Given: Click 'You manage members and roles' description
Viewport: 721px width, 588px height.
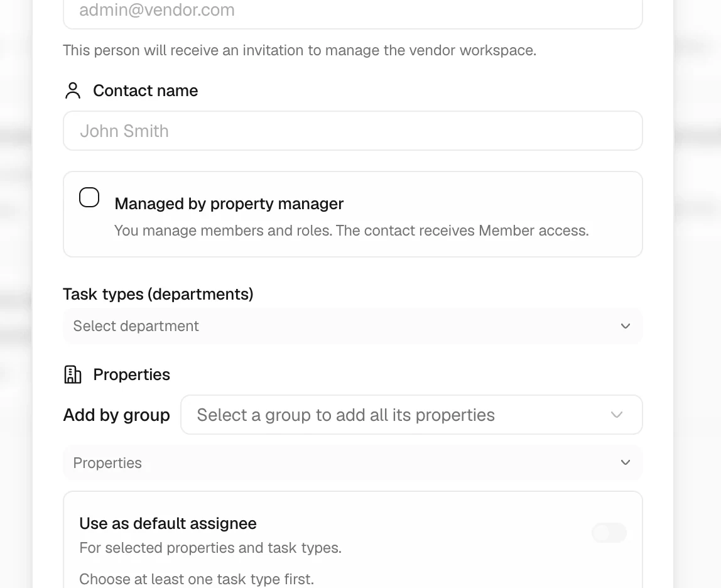Looking at the screenshot, I should (x=351, y=230).
